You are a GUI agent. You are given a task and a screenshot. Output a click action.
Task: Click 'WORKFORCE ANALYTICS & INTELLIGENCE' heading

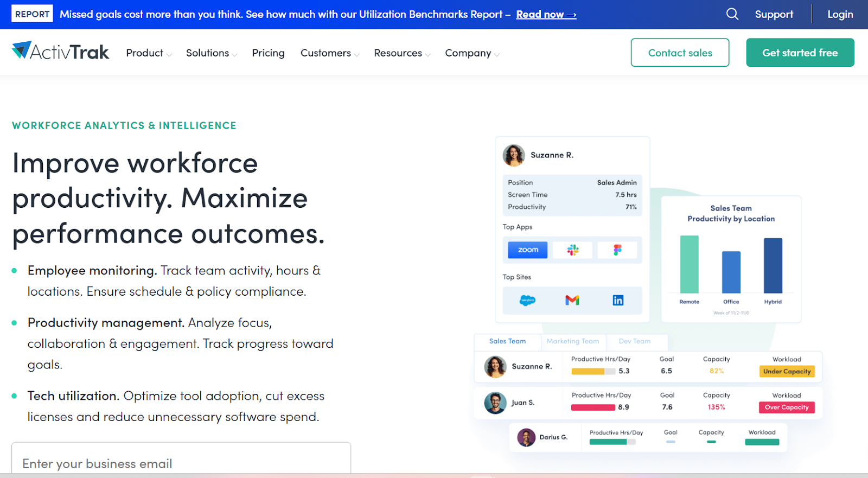pyautogui.click(x=124, y=125)
